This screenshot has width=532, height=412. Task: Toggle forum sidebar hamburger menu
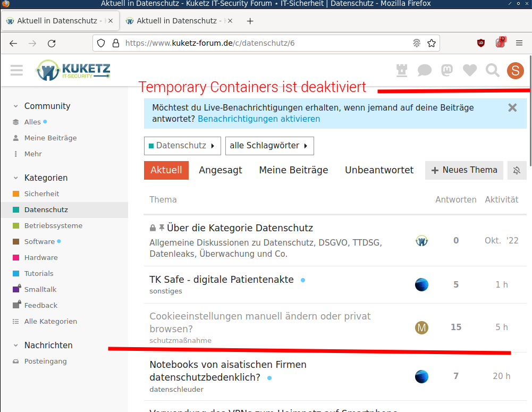click(16, 71)
